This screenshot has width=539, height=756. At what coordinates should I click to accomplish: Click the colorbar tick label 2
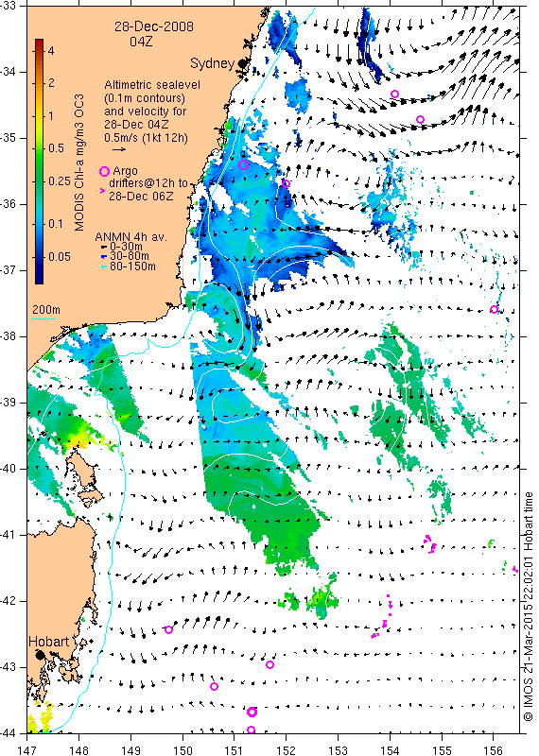point(51,83)
